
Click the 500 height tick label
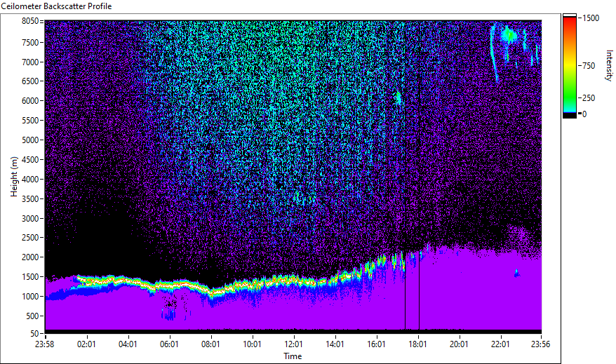[32, 316]
